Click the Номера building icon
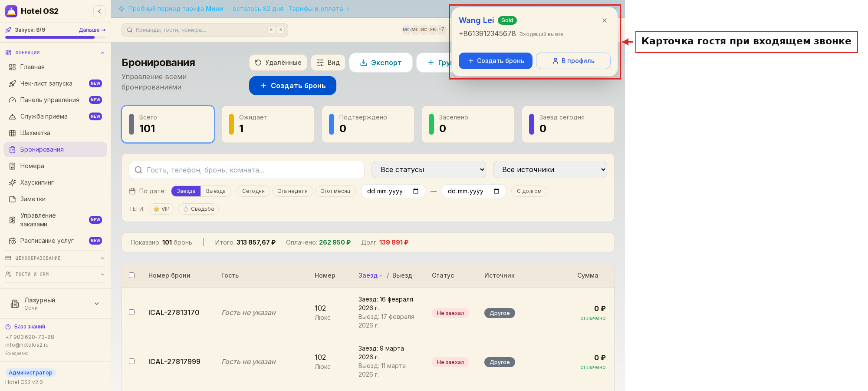This screenshot has height=391, width=868. click(13, 166)
